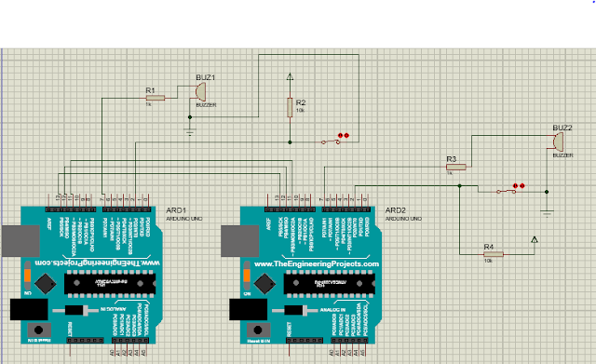This screenshot has width=596, height=364.
Task: Click the BUZ1 reference label
Action: (x=205, y=77)
